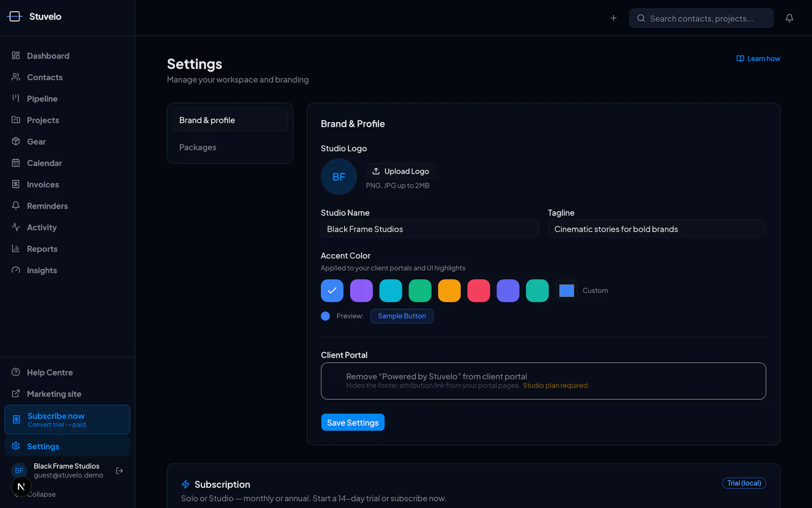The width and height of the screenshot is (812, 508).
Task: Select the purple accent color swatch
Action: tap(361, 291)
